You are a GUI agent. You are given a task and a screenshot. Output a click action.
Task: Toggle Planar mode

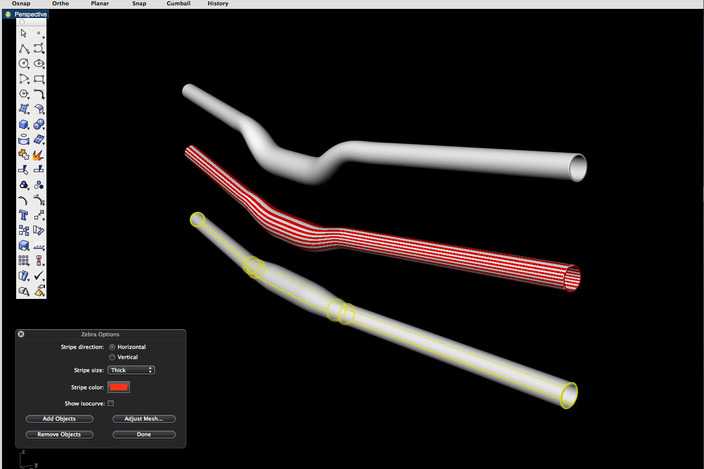tap(100, 3)
